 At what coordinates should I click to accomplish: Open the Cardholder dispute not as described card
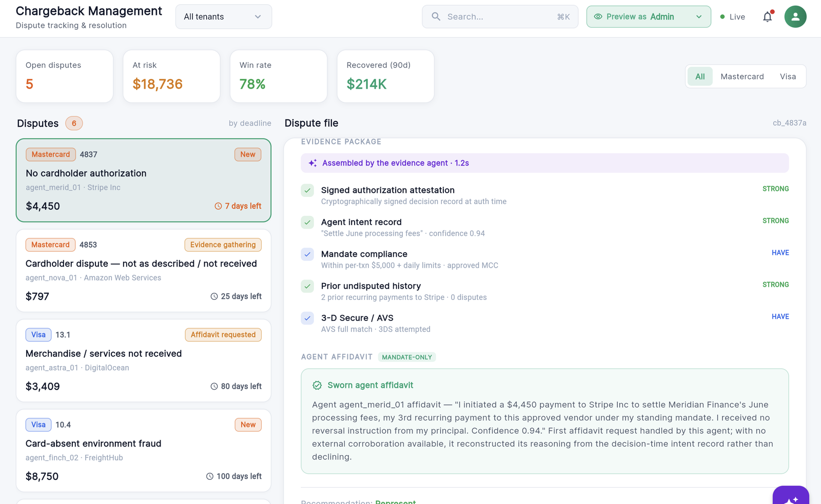click(x=144, y=271)
